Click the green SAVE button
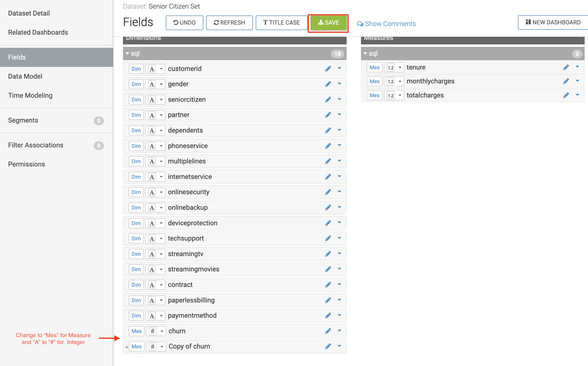 (x=328, y=23)
